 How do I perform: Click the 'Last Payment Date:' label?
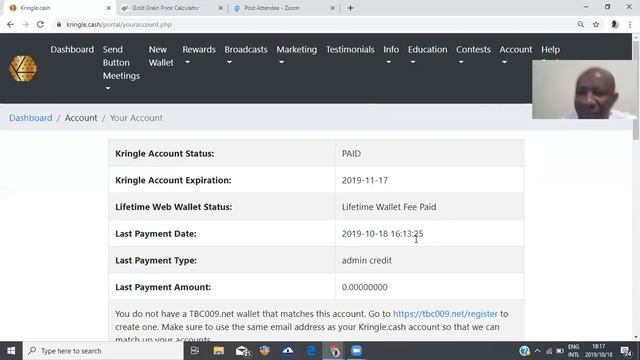(156, 233)
